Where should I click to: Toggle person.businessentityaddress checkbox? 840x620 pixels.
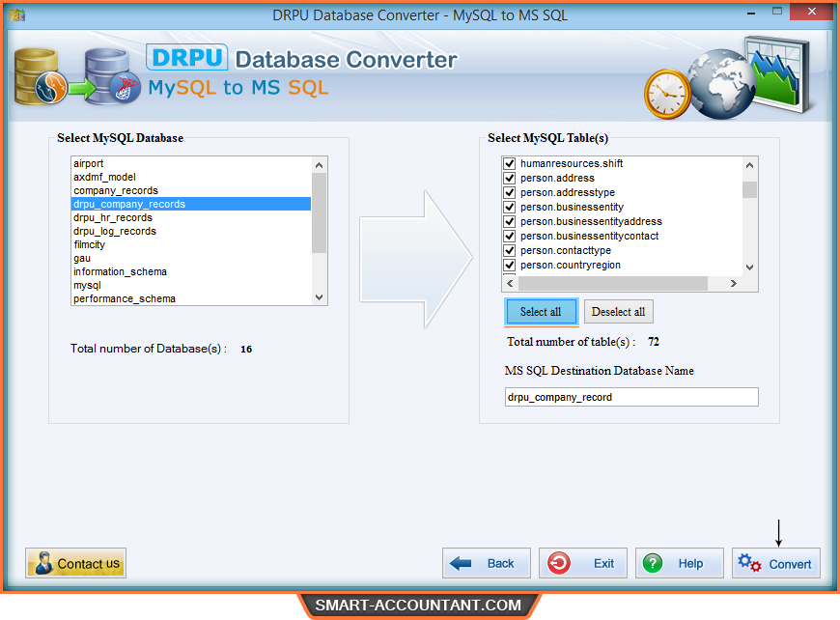coord(510,221)
